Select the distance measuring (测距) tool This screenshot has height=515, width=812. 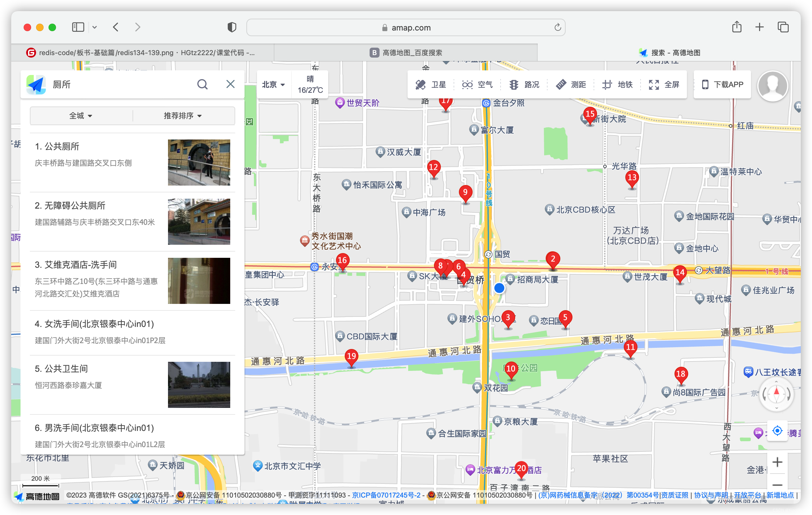(x=571, y=84)
